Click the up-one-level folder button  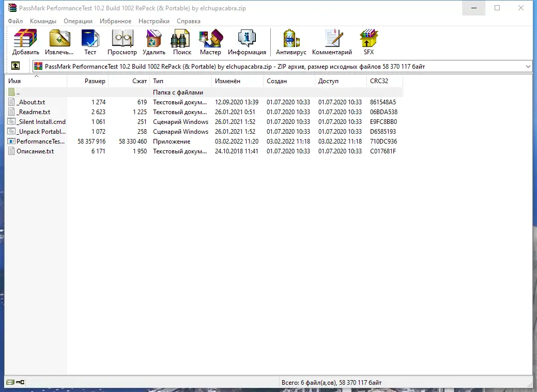coord(15,66)
